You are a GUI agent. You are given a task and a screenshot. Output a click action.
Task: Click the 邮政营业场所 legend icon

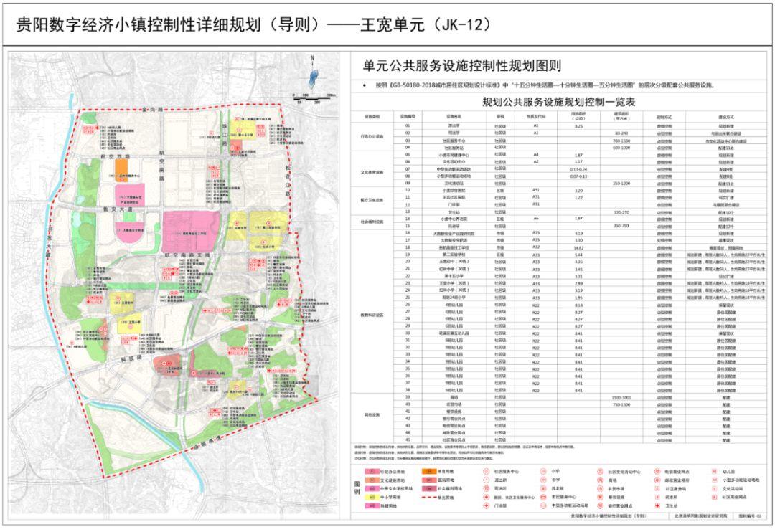click(657, 480)
